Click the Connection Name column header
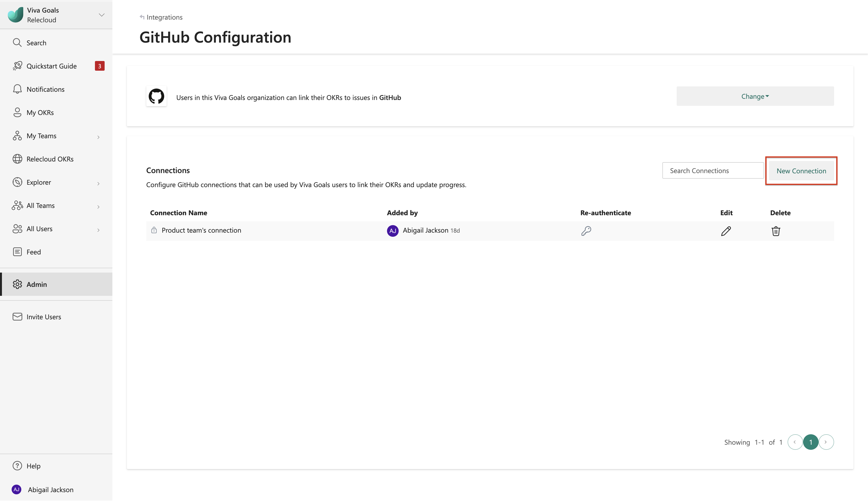This screenshot has height=504, width=868. tap(178, 213)
